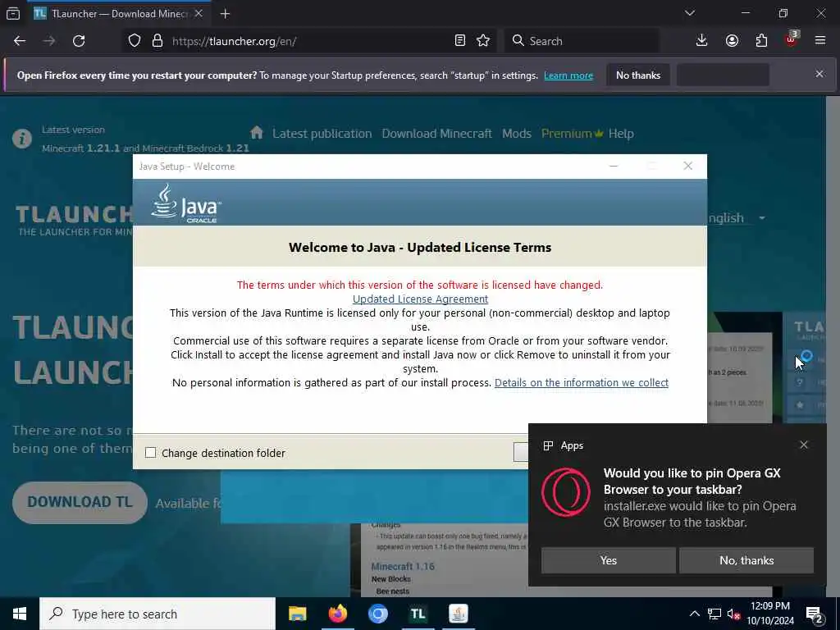Show hidden system tray icons
Screen dimensions: 840x630
pos(694,614)
